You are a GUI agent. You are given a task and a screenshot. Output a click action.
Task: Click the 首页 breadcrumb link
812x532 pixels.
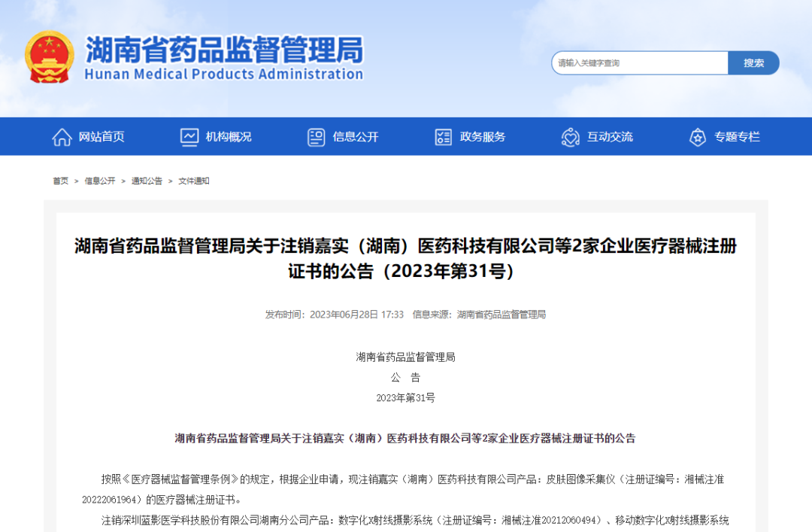(x=60, y=181)
